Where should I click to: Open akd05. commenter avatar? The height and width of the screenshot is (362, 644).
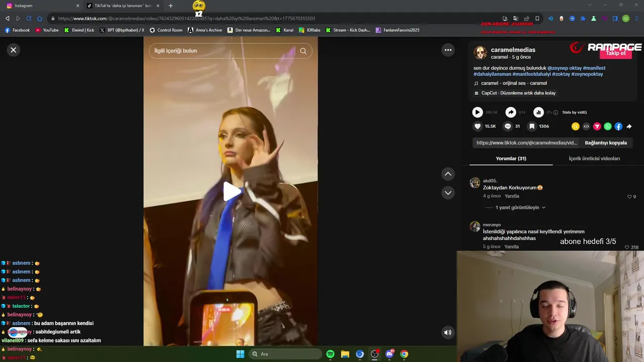point(475,183)
